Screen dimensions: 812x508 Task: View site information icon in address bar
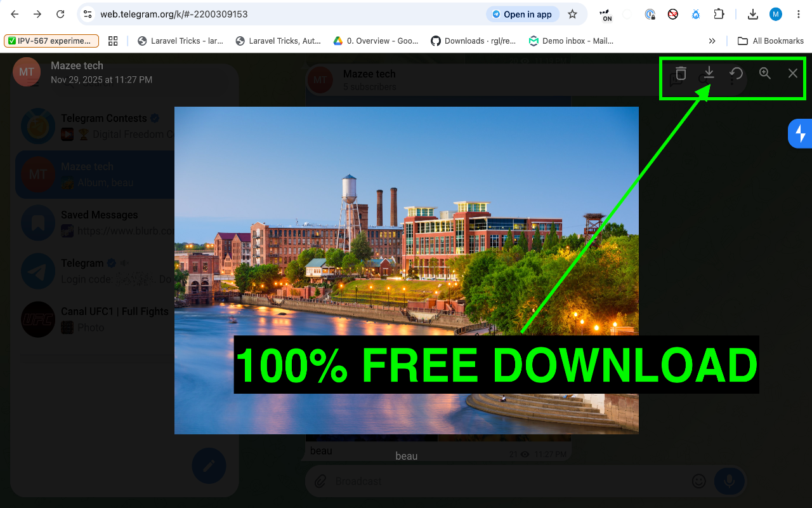pyautogui.click(x=88, y=14)
